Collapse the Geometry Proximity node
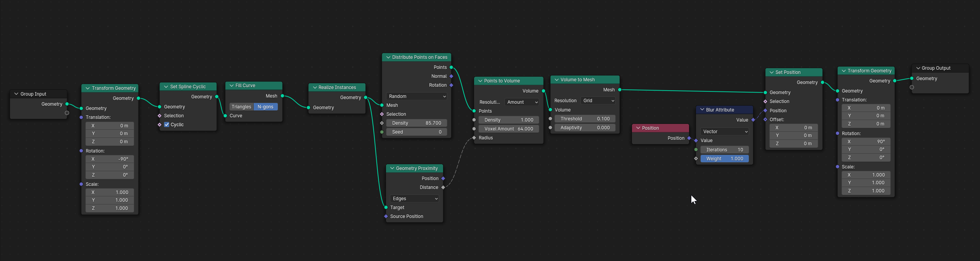This screenshot has height=261, width=980. pyautogui.click(x=392, y=168)
